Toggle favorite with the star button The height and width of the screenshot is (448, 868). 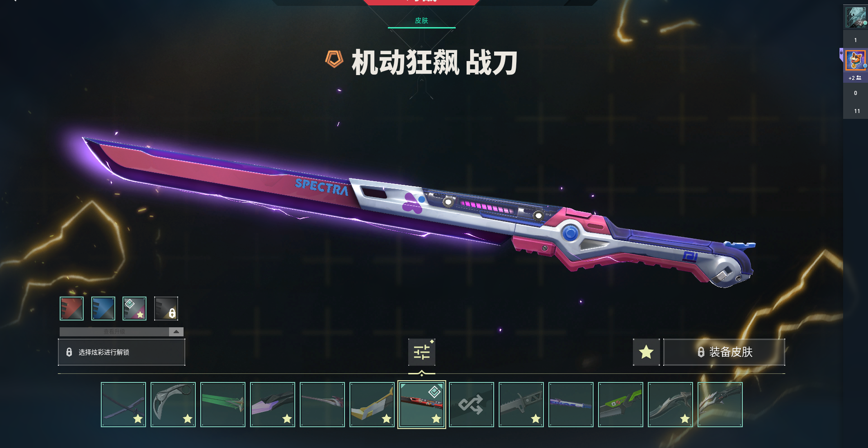[646, 352]
